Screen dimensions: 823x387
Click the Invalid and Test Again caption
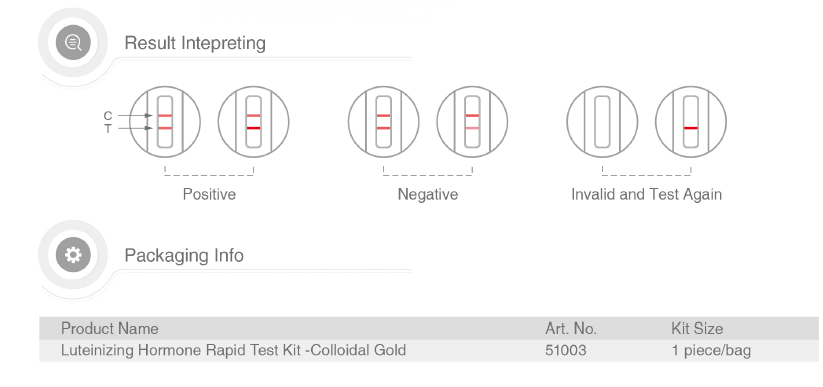tap(646, 194)
